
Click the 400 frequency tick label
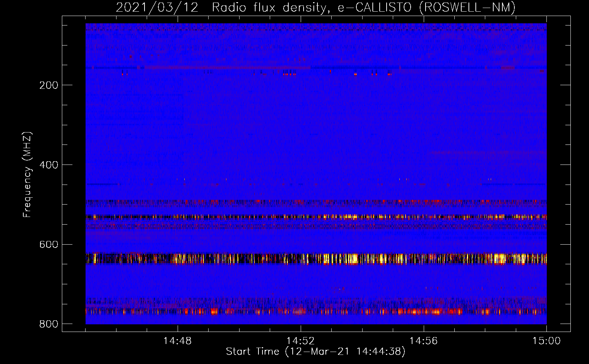[x=49, y=165]
